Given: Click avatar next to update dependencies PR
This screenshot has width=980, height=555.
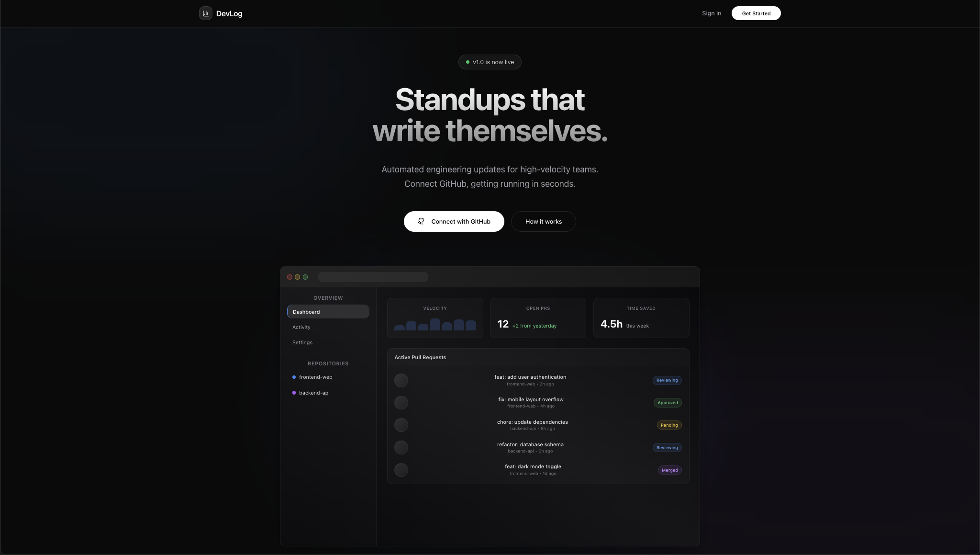Looking at the screenshot, I should 401,425.
